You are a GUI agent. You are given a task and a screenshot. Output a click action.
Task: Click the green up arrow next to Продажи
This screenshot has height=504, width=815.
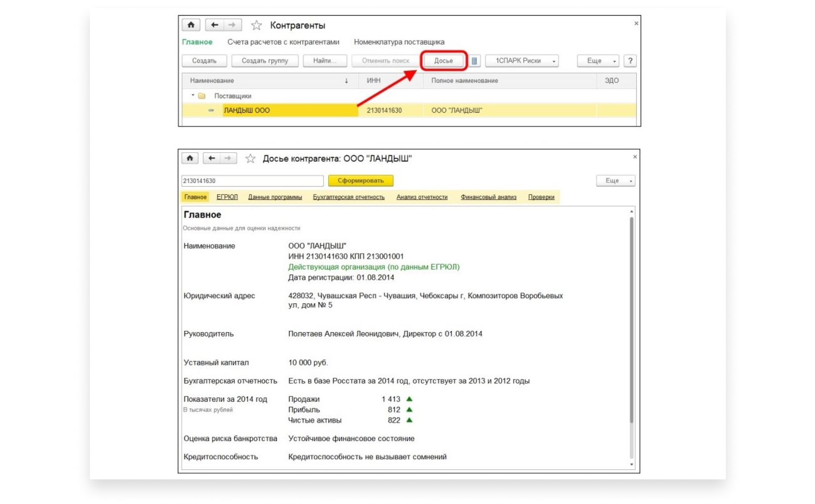click(x=409, y=399)
